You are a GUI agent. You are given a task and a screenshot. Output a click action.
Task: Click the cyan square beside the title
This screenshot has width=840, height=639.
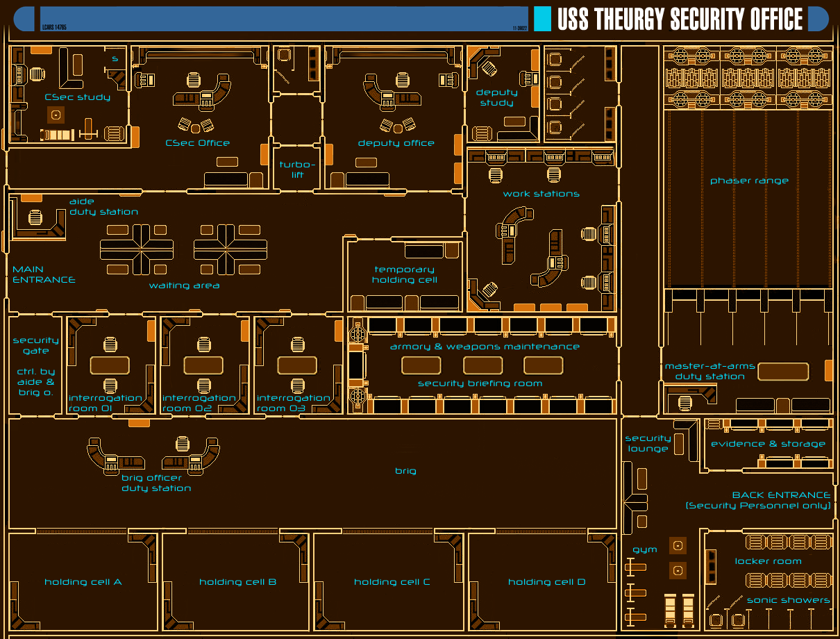pyautogui.click(x=541, y=19)
